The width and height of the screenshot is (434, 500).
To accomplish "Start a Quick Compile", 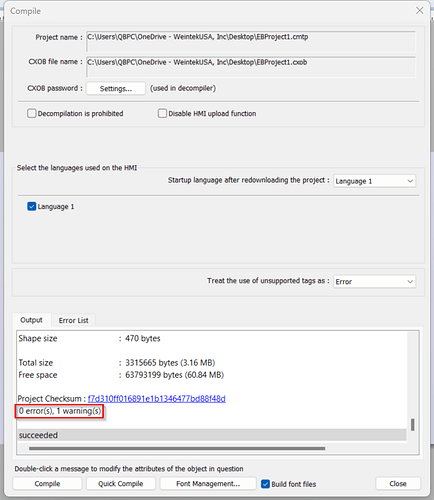I will click(x=121, y=484).
